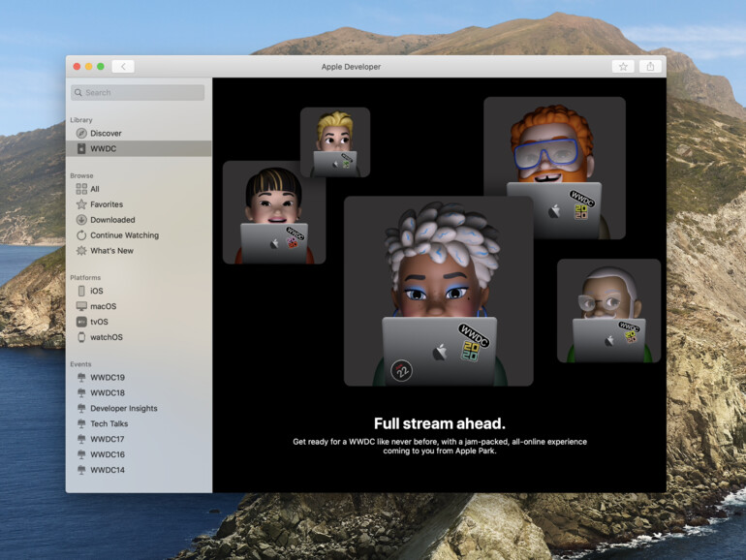This screenshot has height=560, width=746.
Task: Click the black-haired Memoji with bangs tile
Action: (x=274, y=212)
